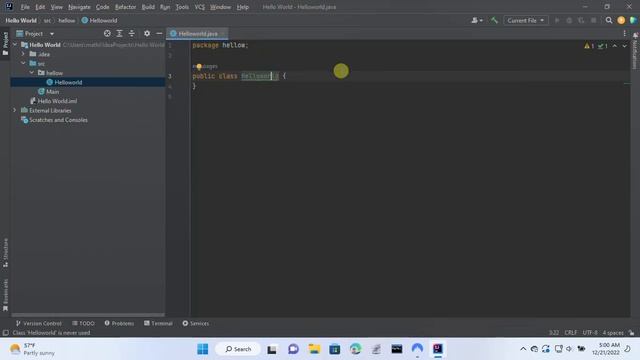
Task: Open the weather widget on taskbar
Action: click(33, 349)
